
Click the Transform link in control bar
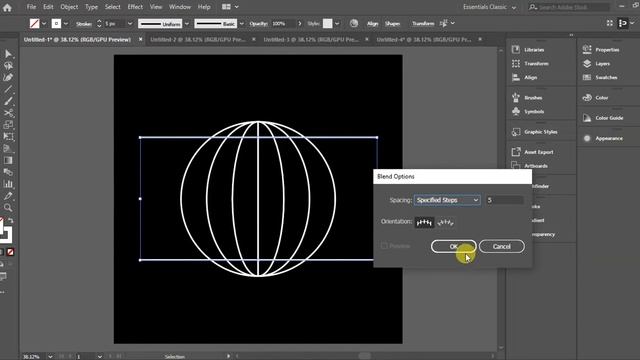coord(423,24)
